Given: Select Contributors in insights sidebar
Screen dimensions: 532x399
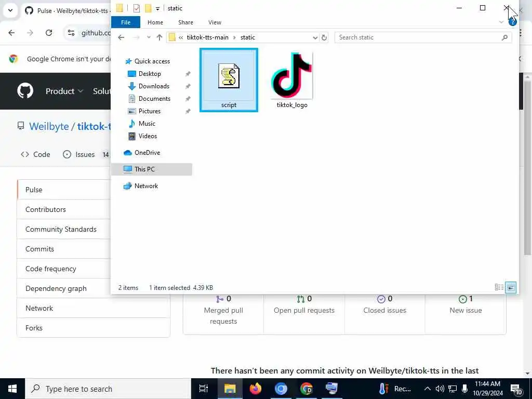Looking at the screenshot, I should coord(64,210).
